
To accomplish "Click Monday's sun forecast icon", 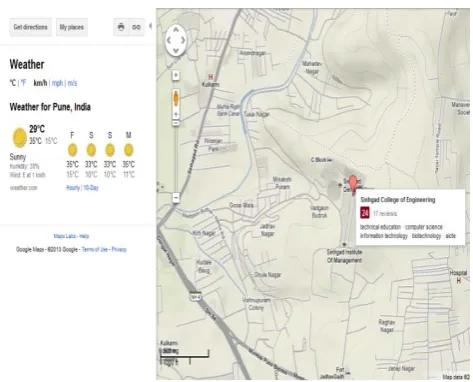I will (129, 150).
